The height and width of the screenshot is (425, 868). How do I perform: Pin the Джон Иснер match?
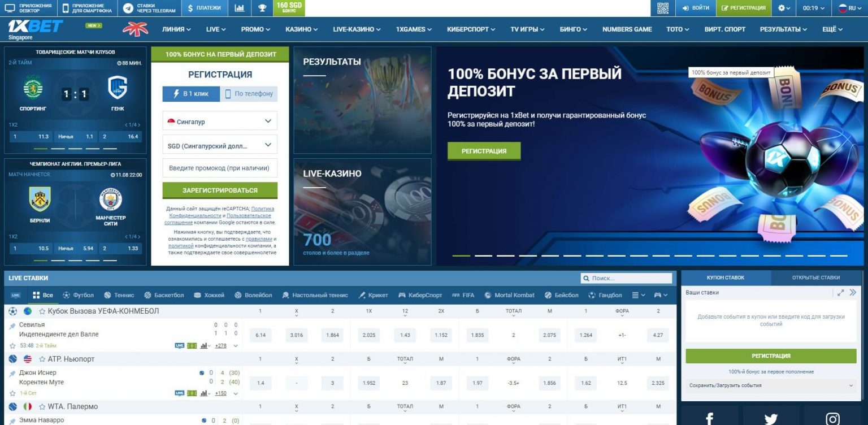[x=12, y=374]
